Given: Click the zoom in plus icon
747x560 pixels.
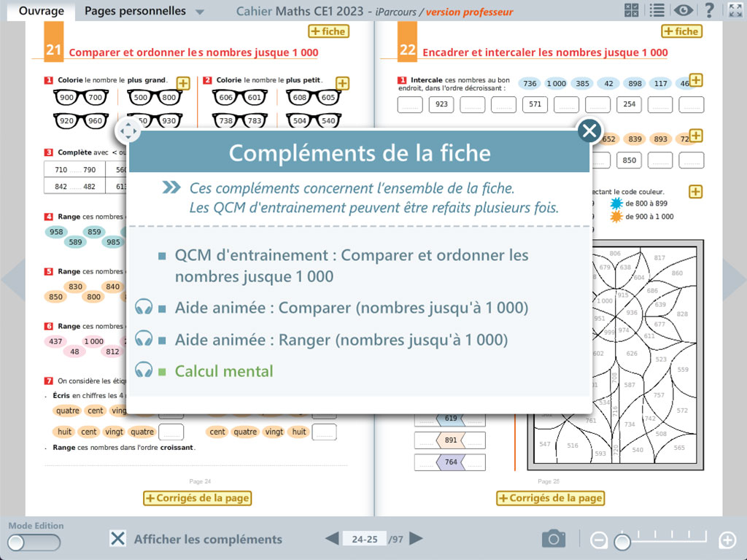Looking at the screenshot, I should point(727,540).
